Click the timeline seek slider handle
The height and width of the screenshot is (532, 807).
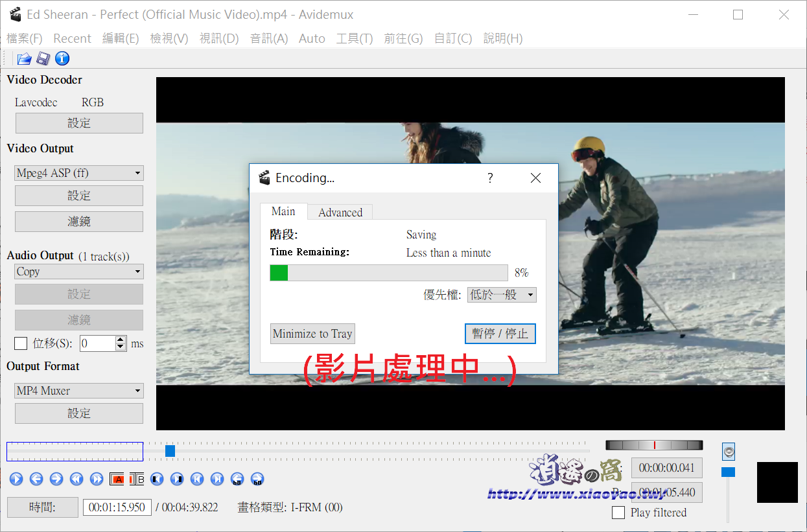click(170, 450)
